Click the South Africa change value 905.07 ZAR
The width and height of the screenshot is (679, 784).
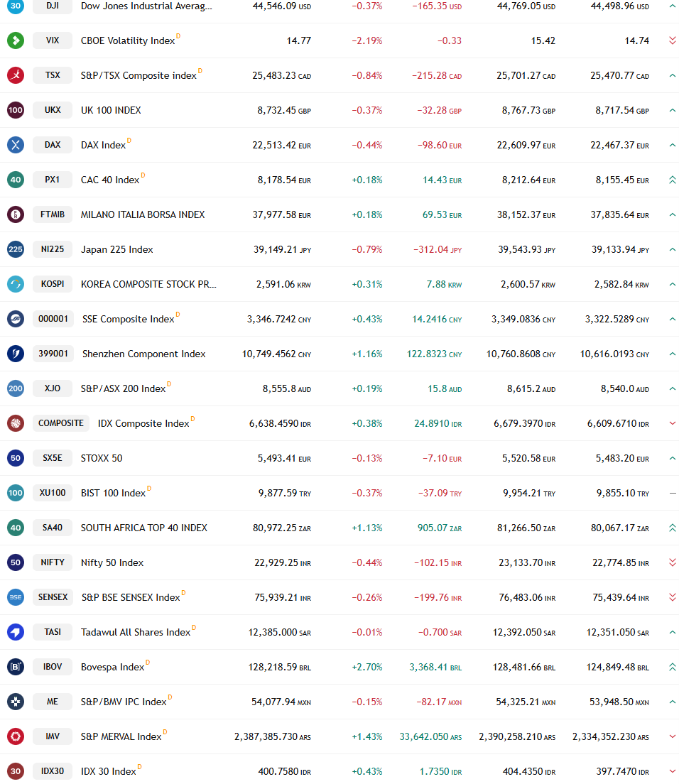point(440,528)
